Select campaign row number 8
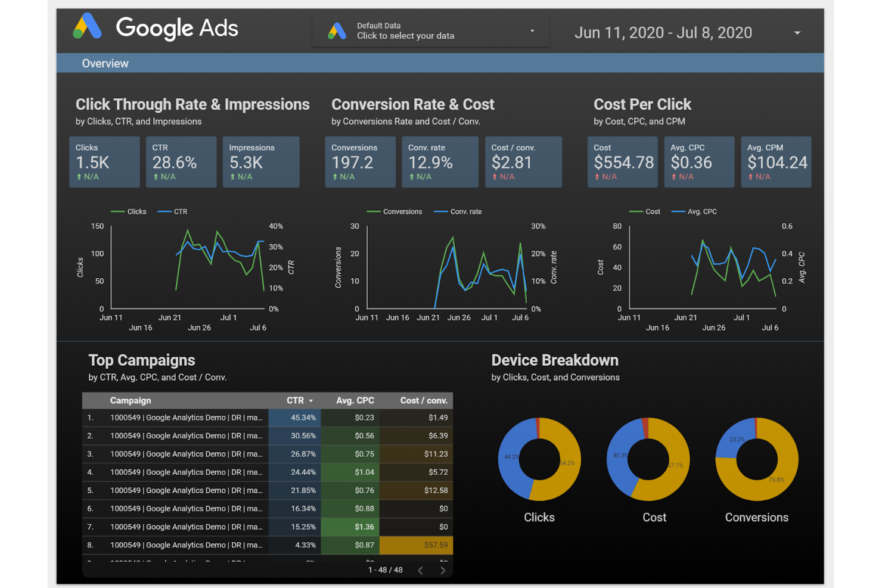 (x=268, y=545)
